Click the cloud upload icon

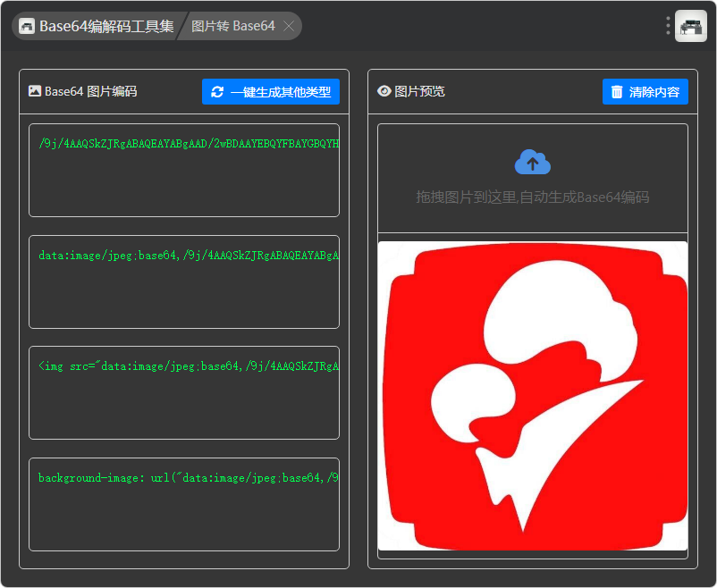point(532,162)
